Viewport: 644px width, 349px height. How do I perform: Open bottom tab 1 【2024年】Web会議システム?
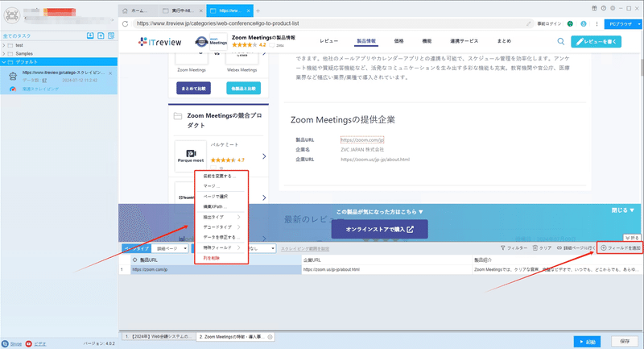(157, 337)
